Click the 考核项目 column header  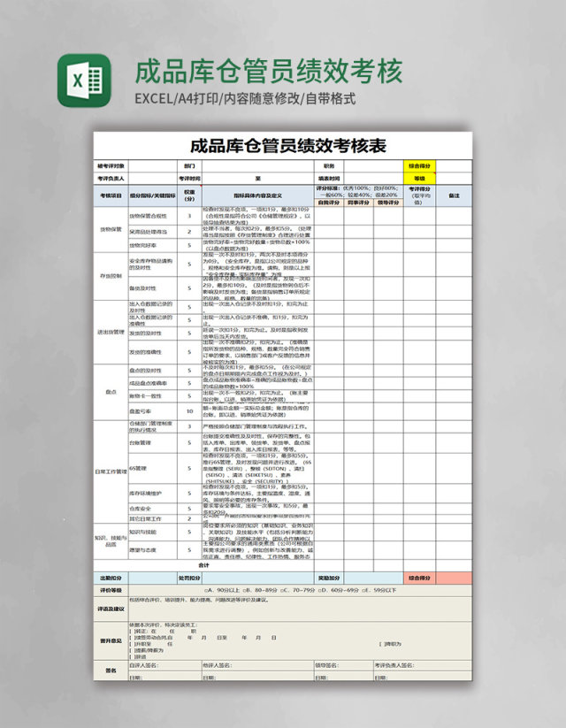coord(111,195)
